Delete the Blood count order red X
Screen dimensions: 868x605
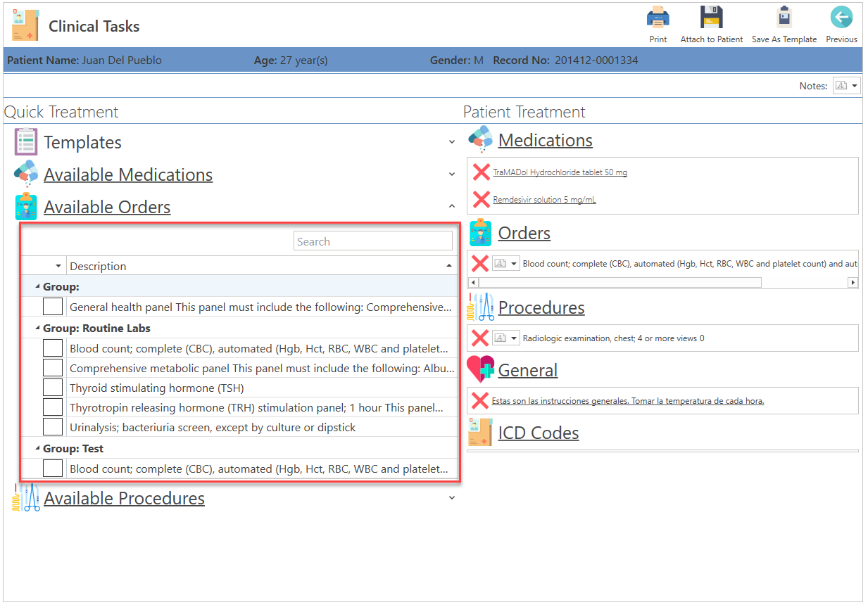point(480,263)
